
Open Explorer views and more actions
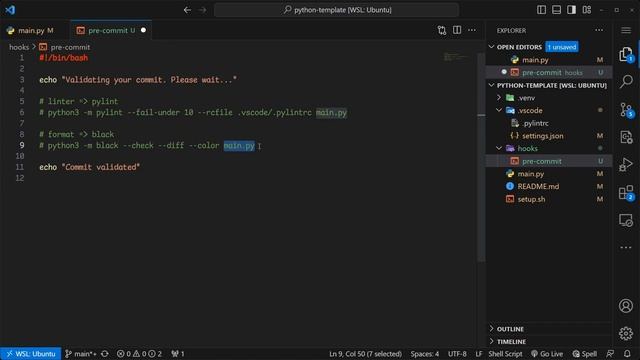(599, 30)
